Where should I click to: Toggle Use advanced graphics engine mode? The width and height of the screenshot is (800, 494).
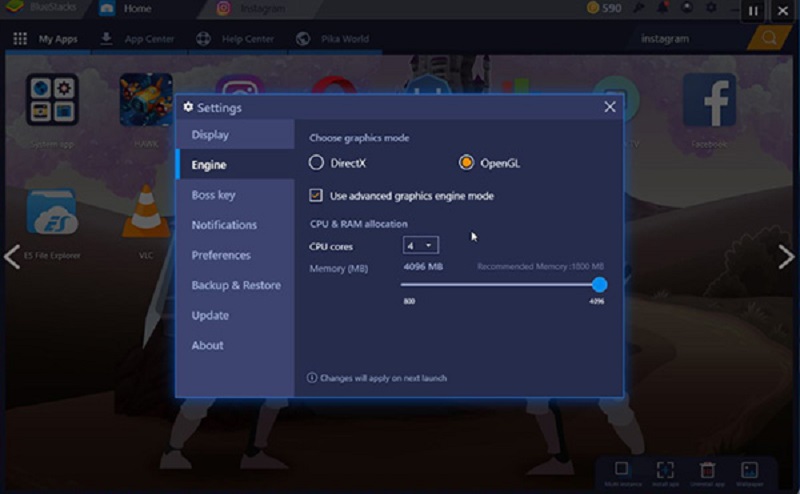(x=316, y=196)
